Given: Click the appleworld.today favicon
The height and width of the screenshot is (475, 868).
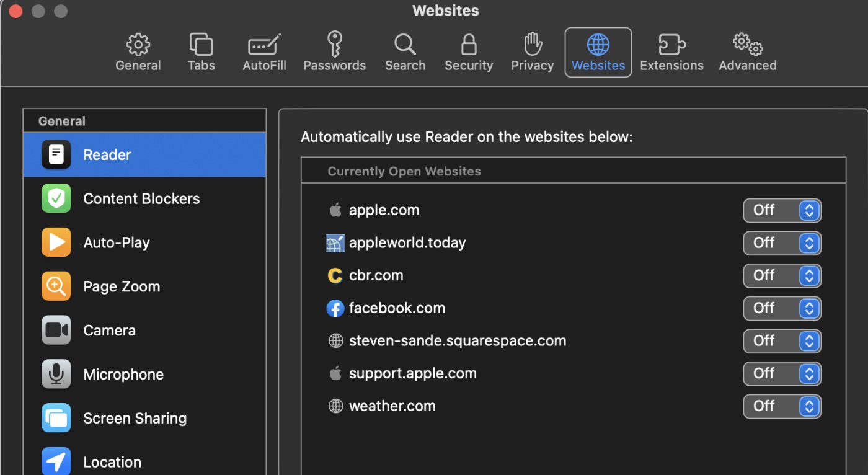Looking at the screenshot, I should click(335, 243).
